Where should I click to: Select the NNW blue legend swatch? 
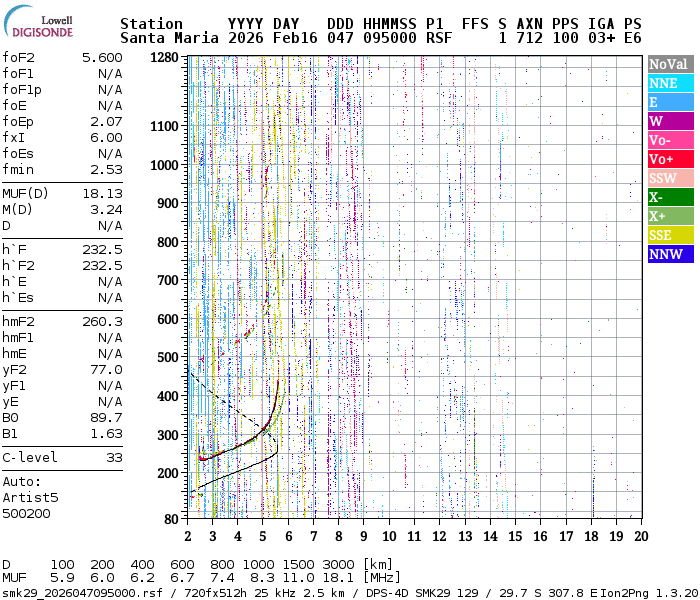tap(671, 254)
